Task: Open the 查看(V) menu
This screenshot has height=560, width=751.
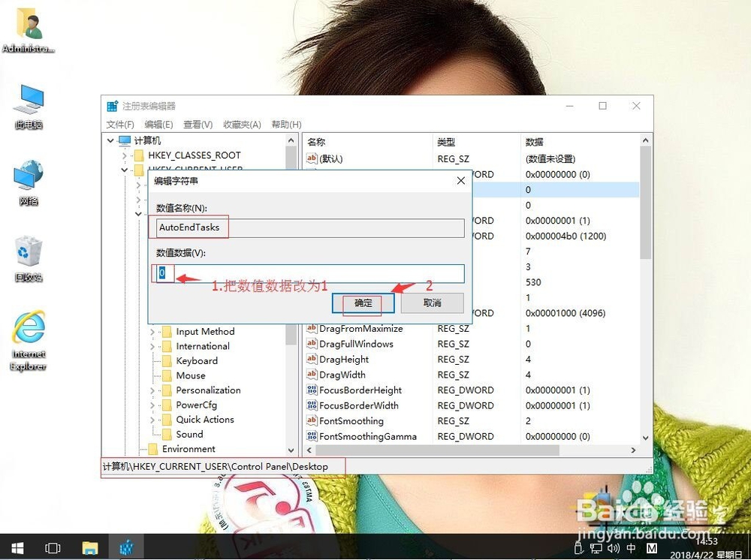Action: click(198, 125)
